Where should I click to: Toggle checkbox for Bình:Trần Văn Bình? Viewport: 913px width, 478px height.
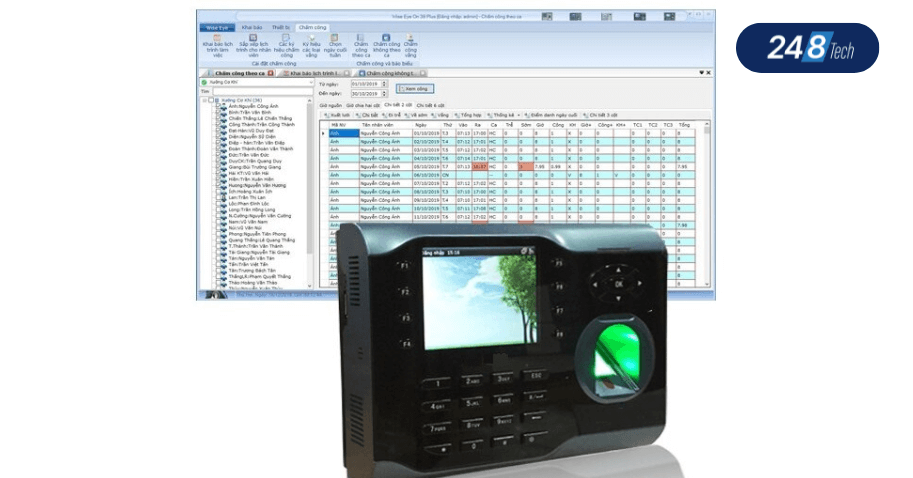pos(220,112)
